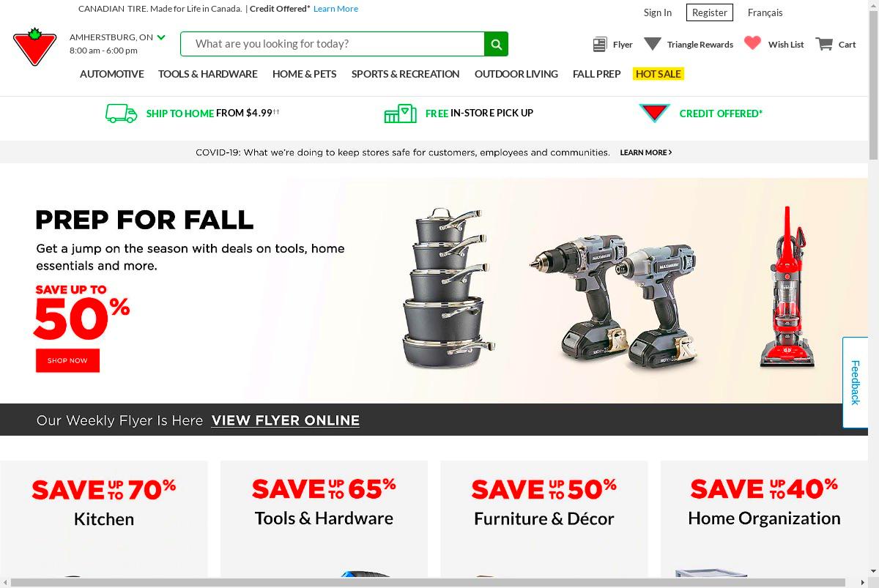Image resolution: width=879 pixels, height=588 pixels.
Task: Click the In-Store Pick Up store icon
Action: (x=400, y=113)
